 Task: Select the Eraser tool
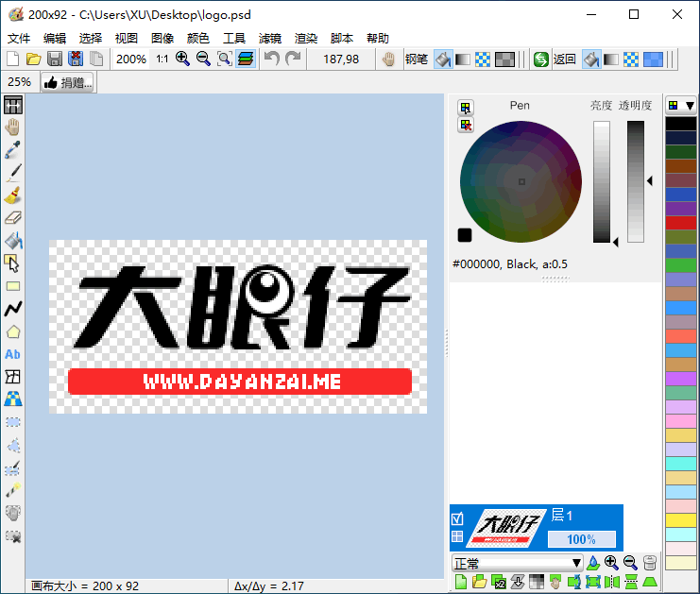(x=13, y=218)
